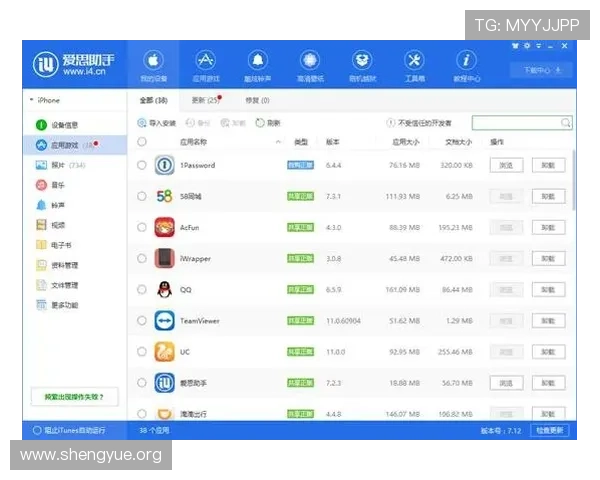Click the AcFun app name text
The height and width of the screenshot is (480, 600).
pyautogui.click(x=190, y=227)
